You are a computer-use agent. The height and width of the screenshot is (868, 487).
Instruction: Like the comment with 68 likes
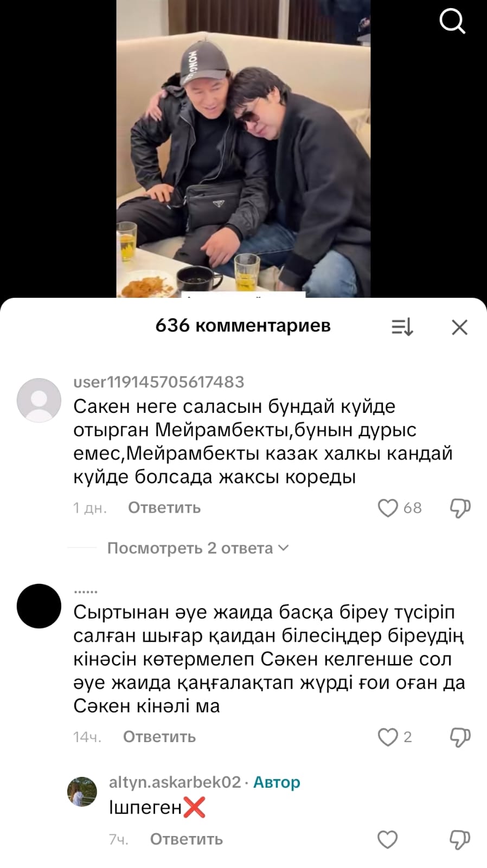[x=388, y=508]
